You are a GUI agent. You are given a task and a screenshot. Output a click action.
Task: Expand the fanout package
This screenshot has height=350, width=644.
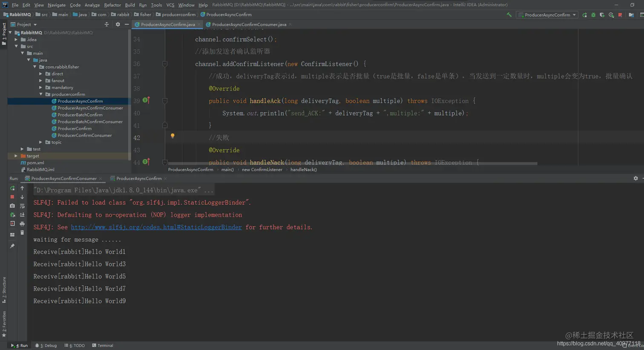41,81
